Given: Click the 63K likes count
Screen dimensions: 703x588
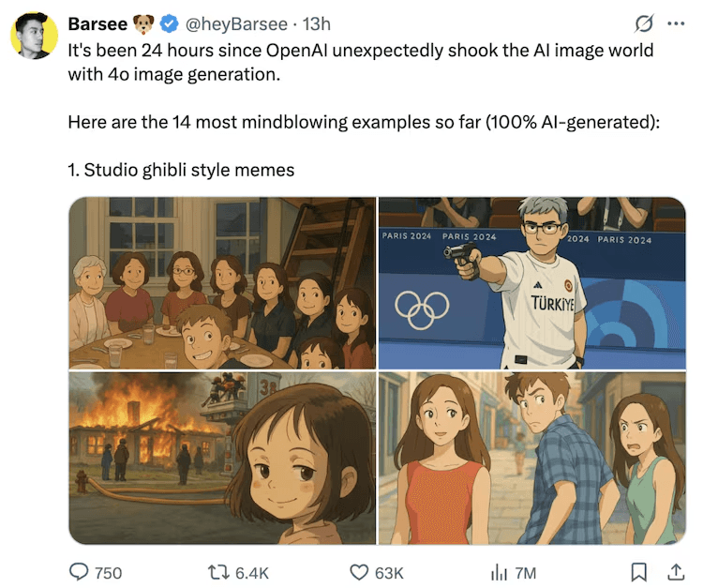Looking at the screenshot, I should [x=389, y=573].
